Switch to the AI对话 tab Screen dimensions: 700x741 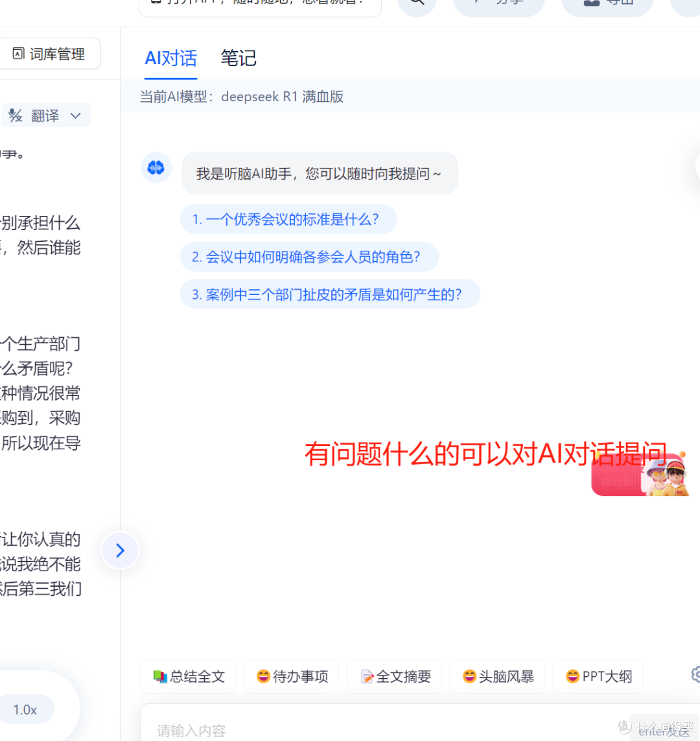click(170, 58)
